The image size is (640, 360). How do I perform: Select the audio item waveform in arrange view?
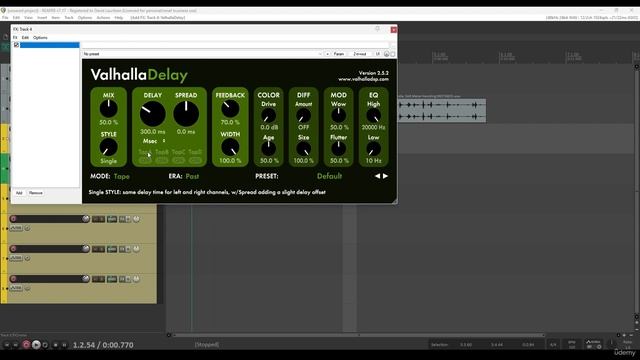pos(442,111)
